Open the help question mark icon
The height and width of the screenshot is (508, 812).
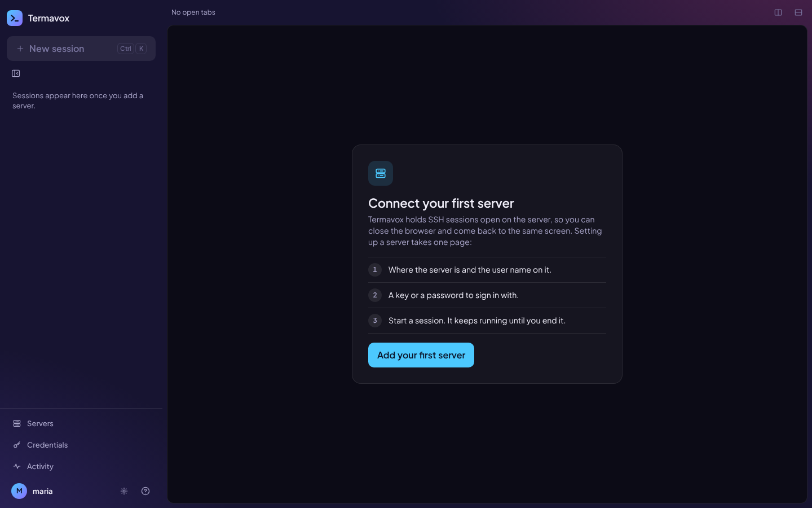pos(145,491)
